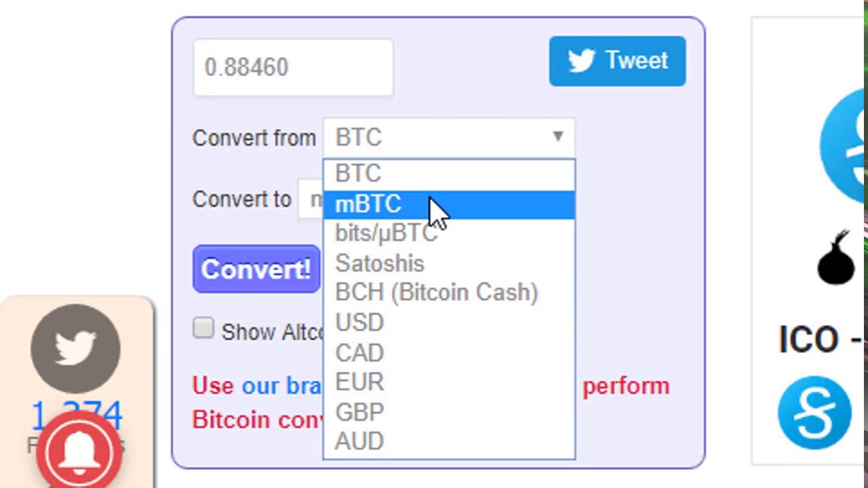Viewport: 868px width, 488px height.
Task: Toggle the Show Altcoins checkbox
Action: 203,329
